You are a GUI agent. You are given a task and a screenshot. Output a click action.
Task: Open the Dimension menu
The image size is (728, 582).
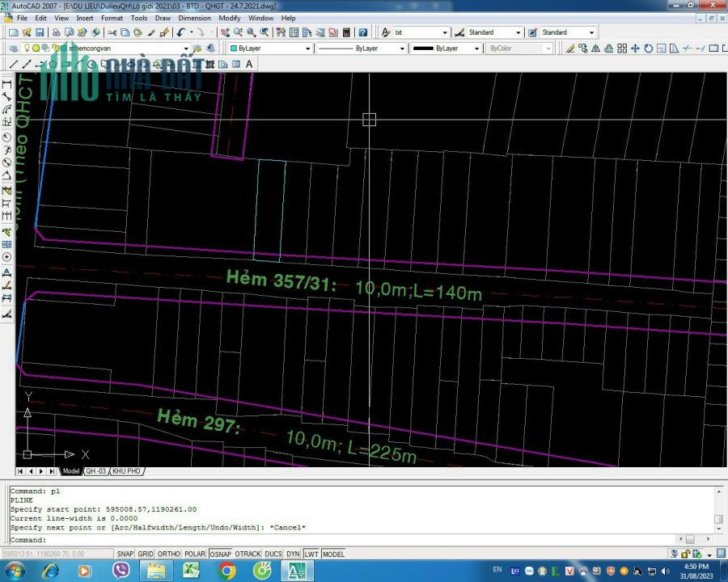(194, 18)
